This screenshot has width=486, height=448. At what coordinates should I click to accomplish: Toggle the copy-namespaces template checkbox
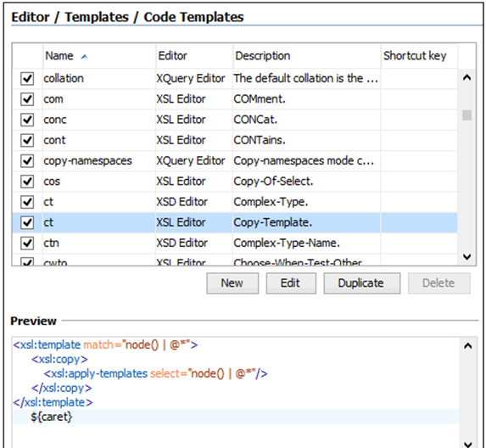pos(27,161)
